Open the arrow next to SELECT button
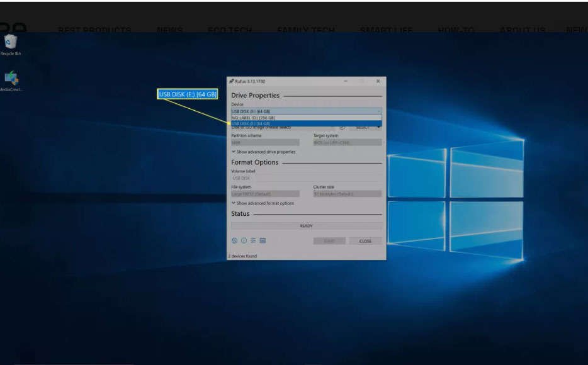Screen dimensions: 588x365 [378, 127]
